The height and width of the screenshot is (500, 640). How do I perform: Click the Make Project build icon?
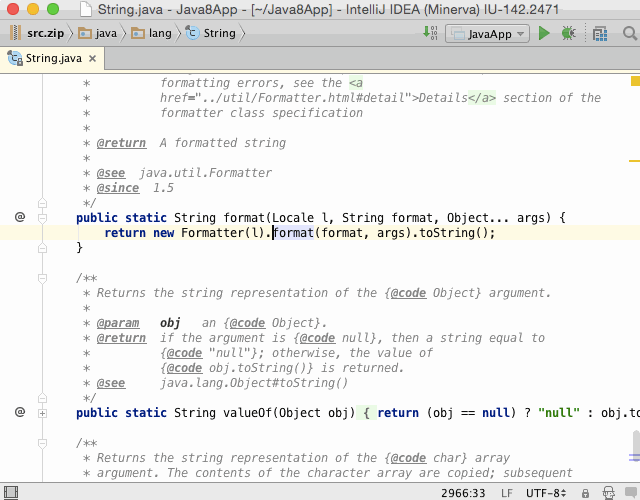(x=430, y=33)
